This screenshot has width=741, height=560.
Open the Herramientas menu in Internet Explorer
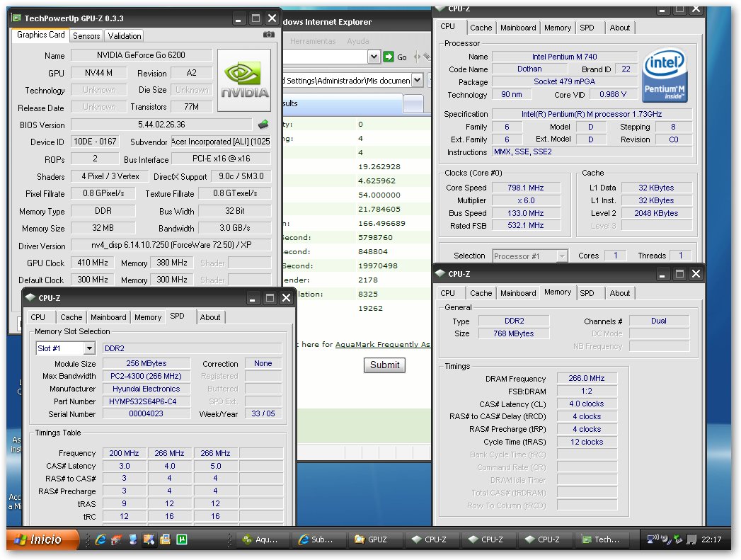[313, 41]
